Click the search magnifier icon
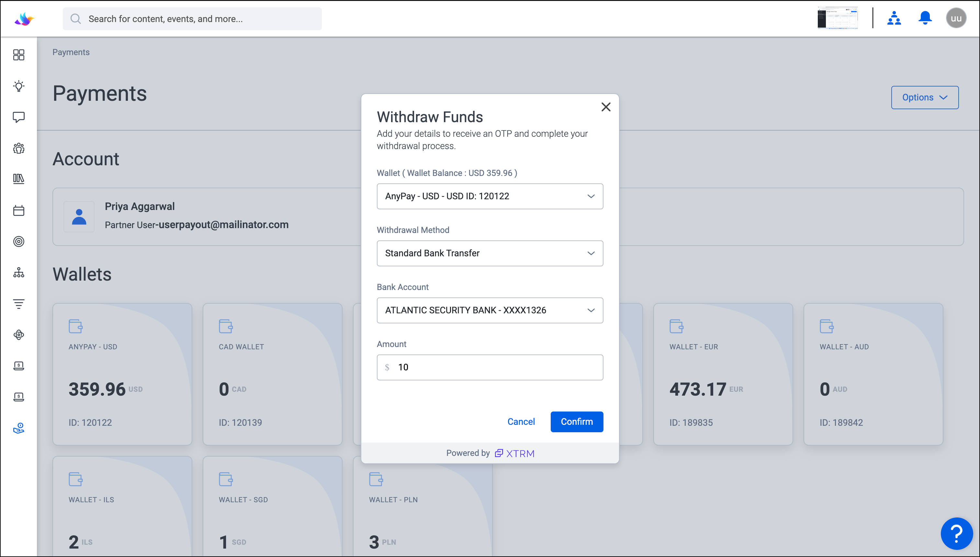This screenshot has height=557, width=980. (76, 19)
